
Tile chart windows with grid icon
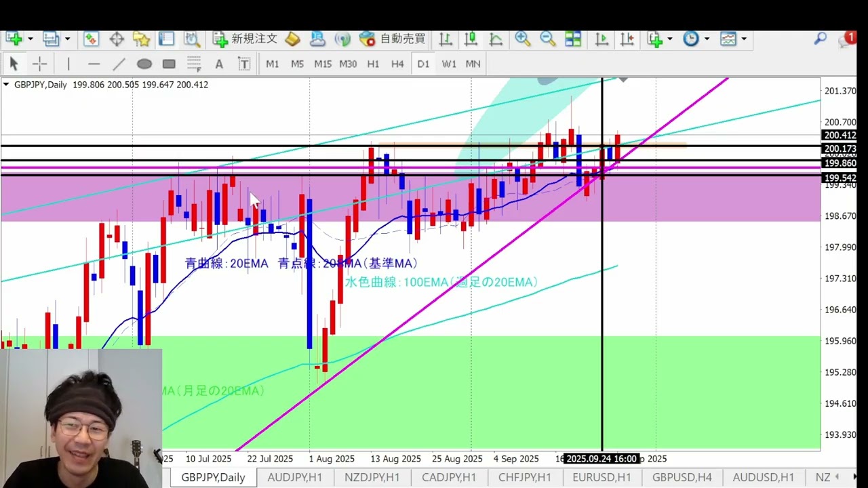573,39
